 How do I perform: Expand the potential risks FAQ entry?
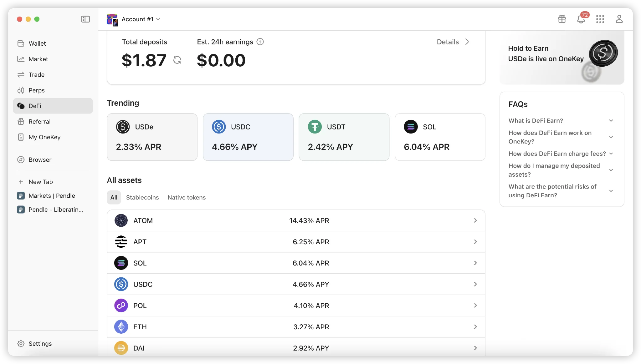click(560, 191)
